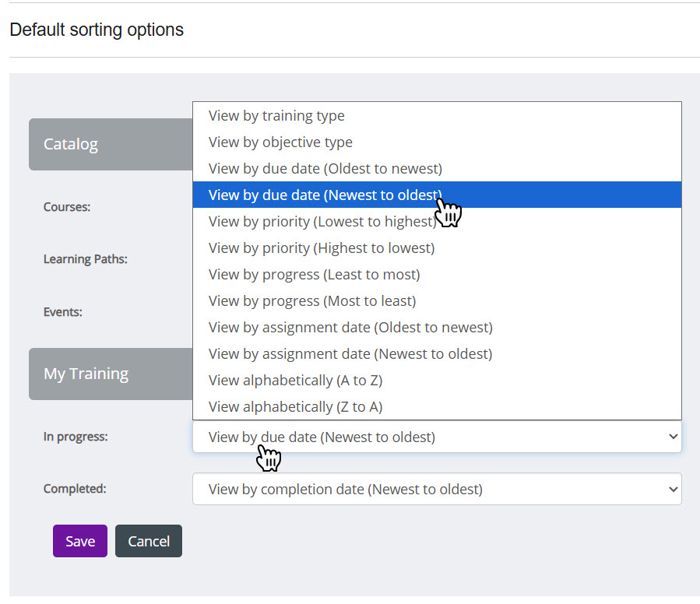Pick 'View by assignment date (Newest to oldest)'
Viewport: 700px width, 604px height.
[x=350, y=354]
